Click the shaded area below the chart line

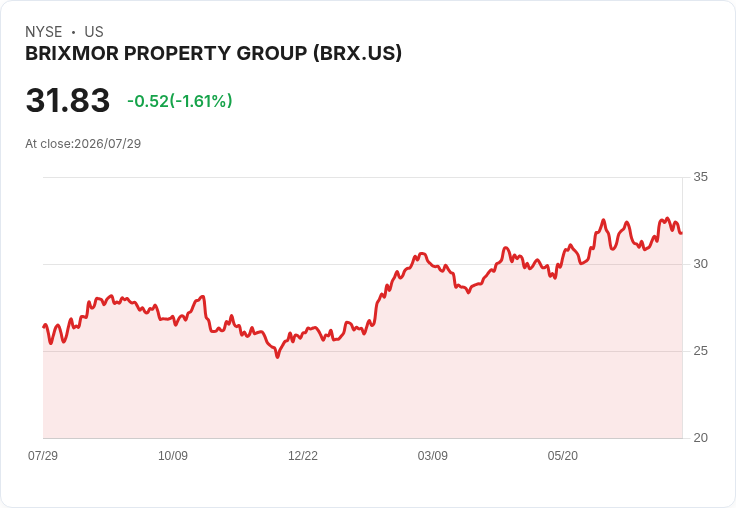(x=362, y=394)
